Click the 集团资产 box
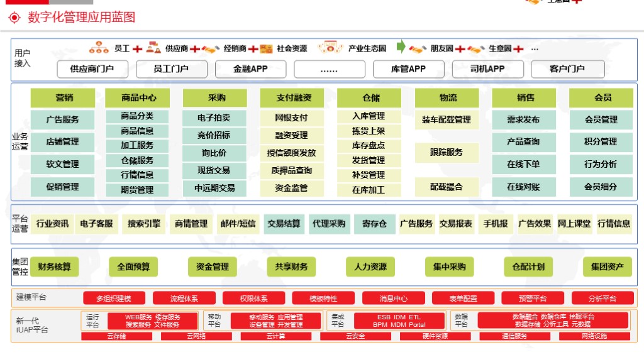This screenshot has height=362, width=644. click(608, 266)
